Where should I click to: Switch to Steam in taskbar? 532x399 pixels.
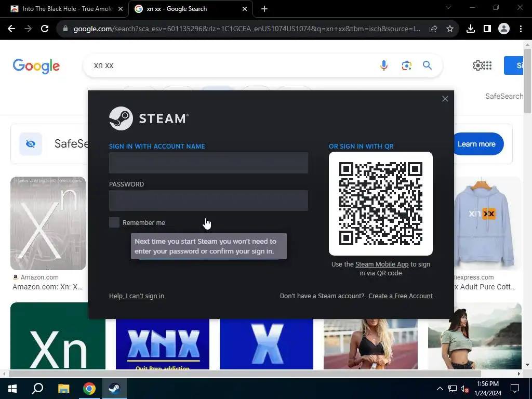pyautogui.click(x=115, y=389)
